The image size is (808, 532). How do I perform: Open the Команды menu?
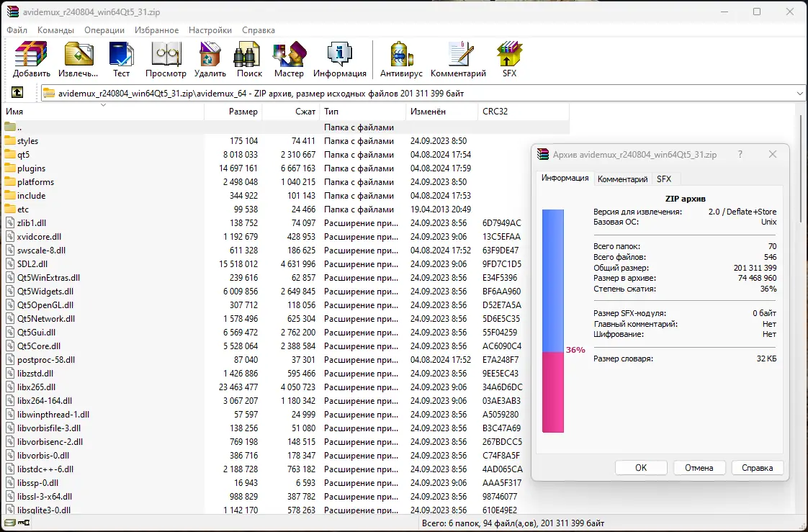coord(55,30)
